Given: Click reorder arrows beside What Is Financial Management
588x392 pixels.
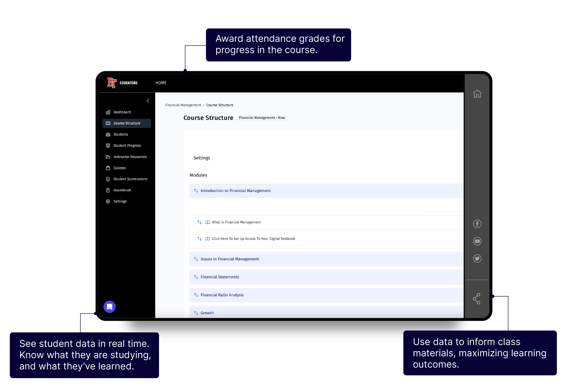Looking at the screenshot, I should (x=200, y=222).
